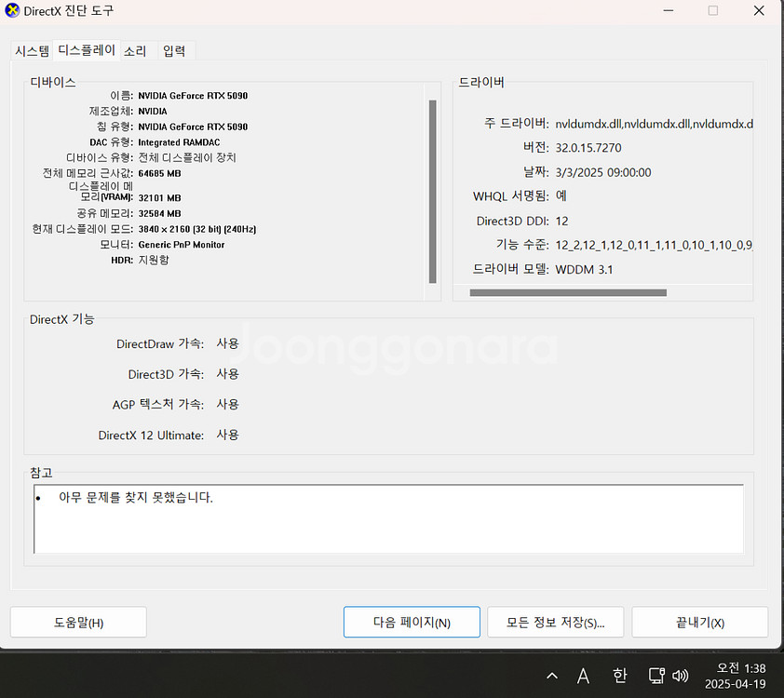Click the DirectX 12 Ultimate value '사용'

[228, 435]
